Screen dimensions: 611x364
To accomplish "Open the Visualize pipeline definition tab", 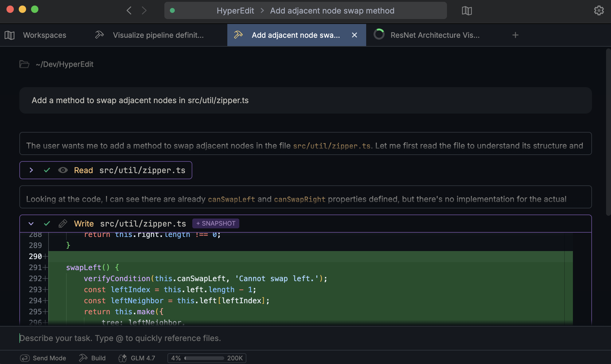I will (159, 35).
